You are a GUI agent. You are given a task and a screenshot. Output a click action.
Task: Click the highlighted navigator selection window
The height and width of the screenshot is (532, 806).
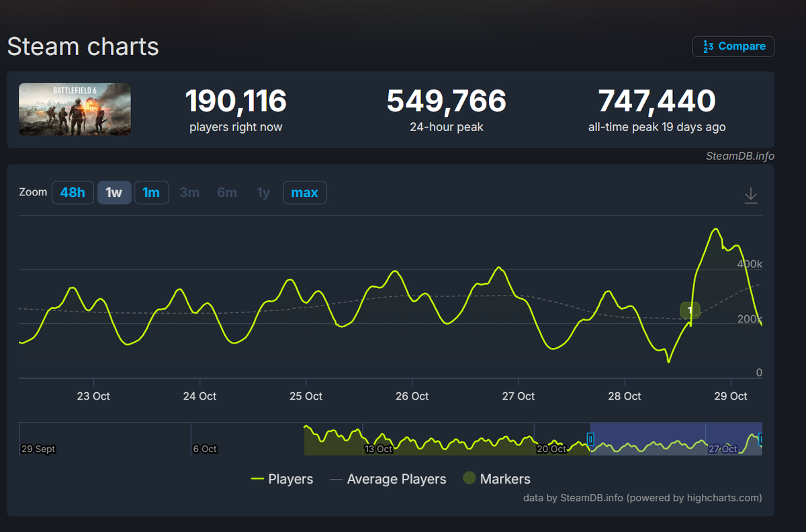[676, 439]
